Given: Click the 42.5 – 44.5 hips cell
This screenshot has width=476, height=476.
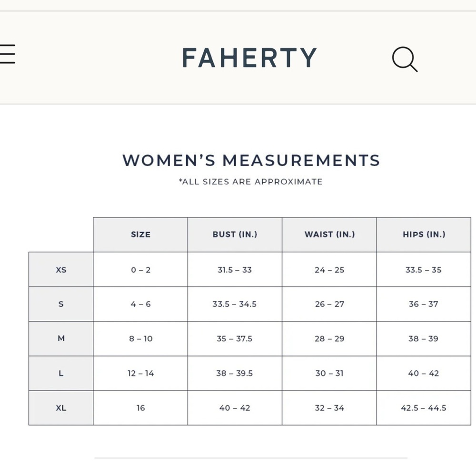Looking at the screenshot, I should point(424,408).
